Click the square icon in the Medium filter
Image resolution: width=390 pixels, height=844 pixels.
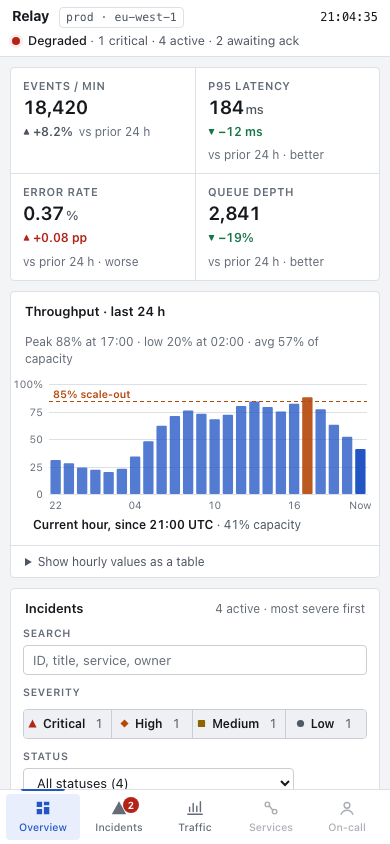(x=202, y=724)
